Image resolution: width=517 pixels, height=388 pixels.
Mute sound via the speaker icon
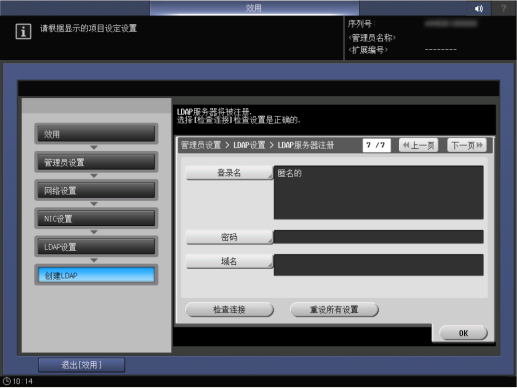(x=479, y=8)
